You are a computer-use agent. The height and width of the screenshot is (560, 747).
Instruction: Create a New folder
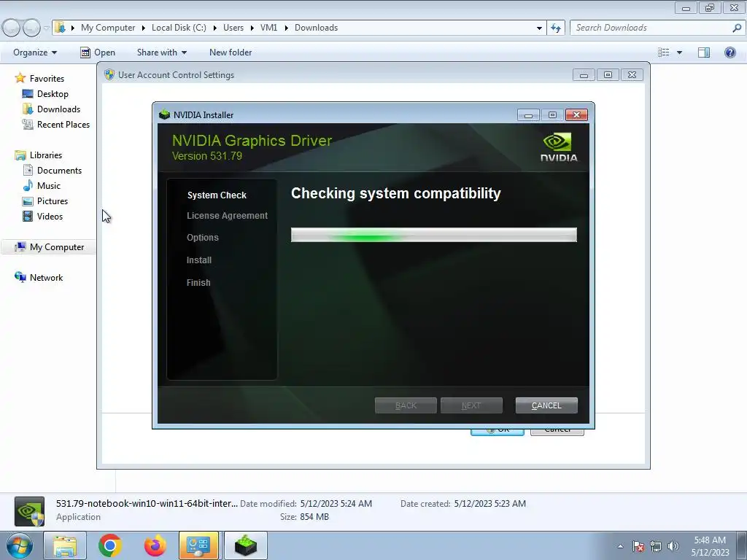coord(231,52)
